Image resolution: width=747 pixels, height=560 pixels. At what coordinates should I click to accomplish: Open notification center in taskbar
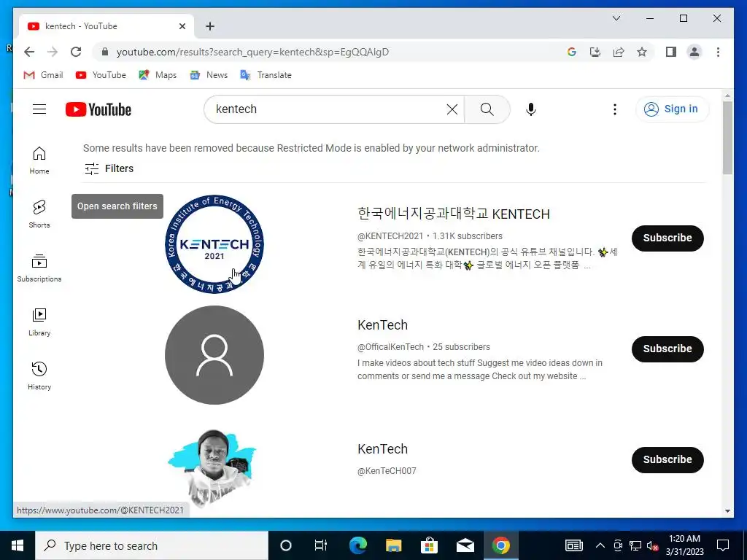[723, 545]
